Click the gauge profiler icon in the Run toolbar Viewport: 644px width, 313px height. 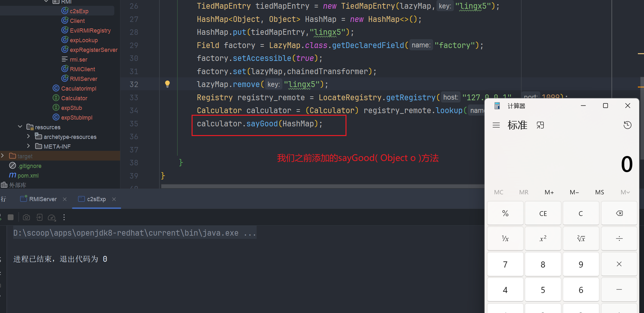(x=52, y=218)
